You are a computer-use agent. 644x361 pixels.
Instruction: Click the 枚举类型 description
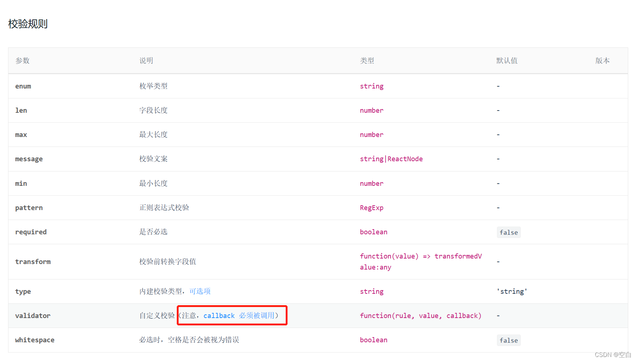153,86
